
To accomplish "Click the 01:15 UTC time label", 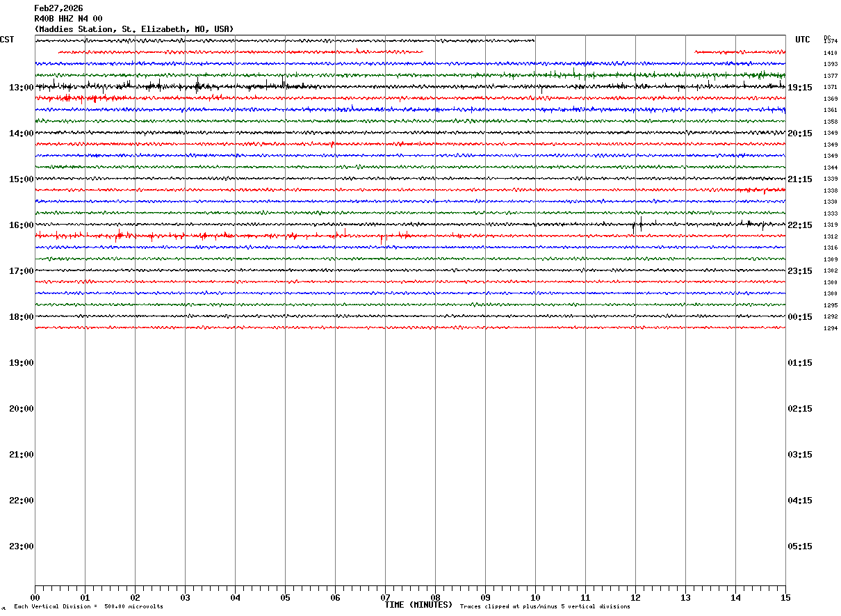I will tap(800, 363).
